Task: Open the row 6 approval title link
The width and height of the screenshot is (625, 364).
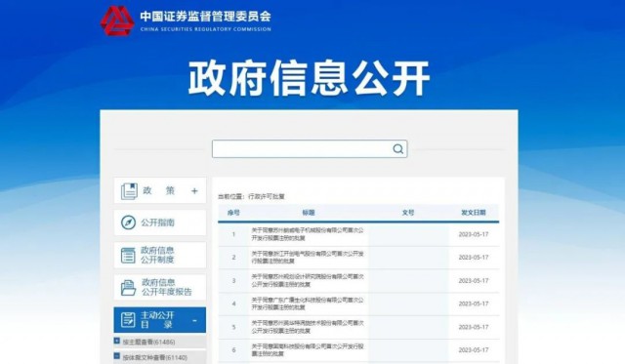Action: pos(308,349)
